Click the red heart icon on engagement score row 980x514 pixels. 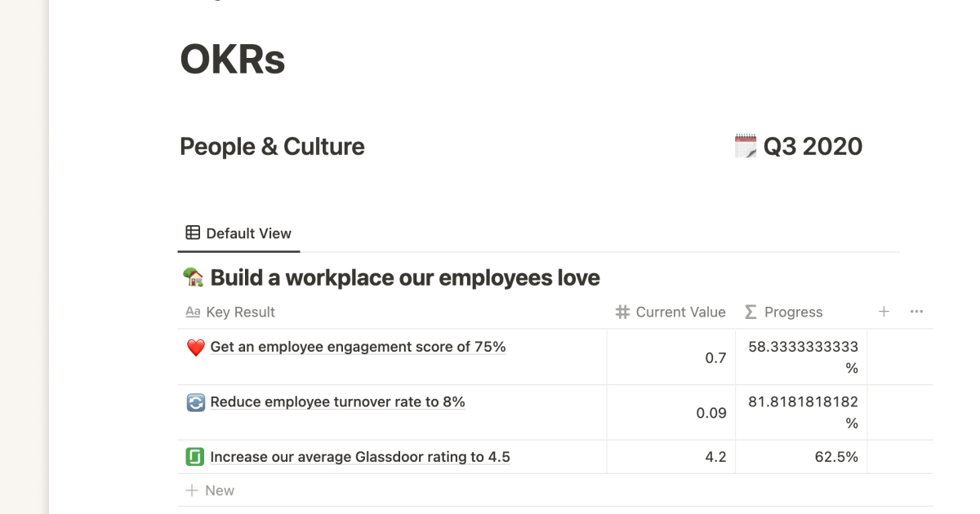(x=194, y=347)
